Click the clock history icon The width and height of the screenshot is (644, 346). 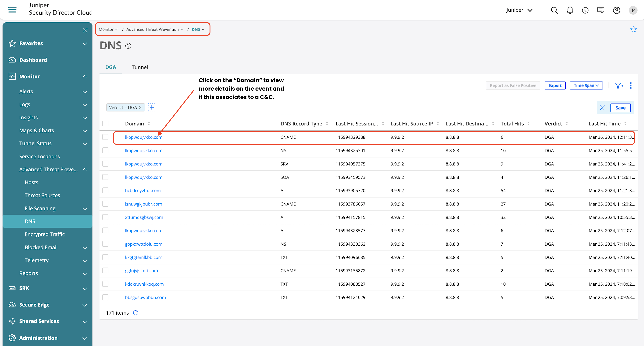click(585, 10)
